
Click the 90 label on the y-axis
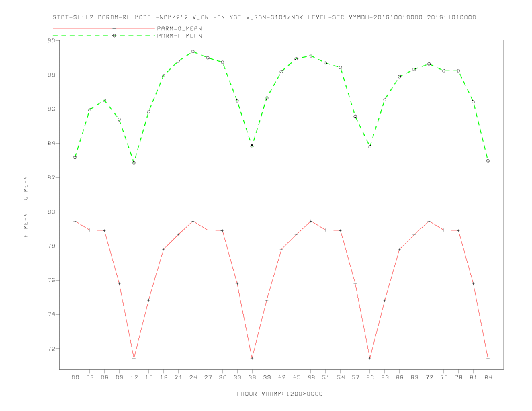[52, 40]
